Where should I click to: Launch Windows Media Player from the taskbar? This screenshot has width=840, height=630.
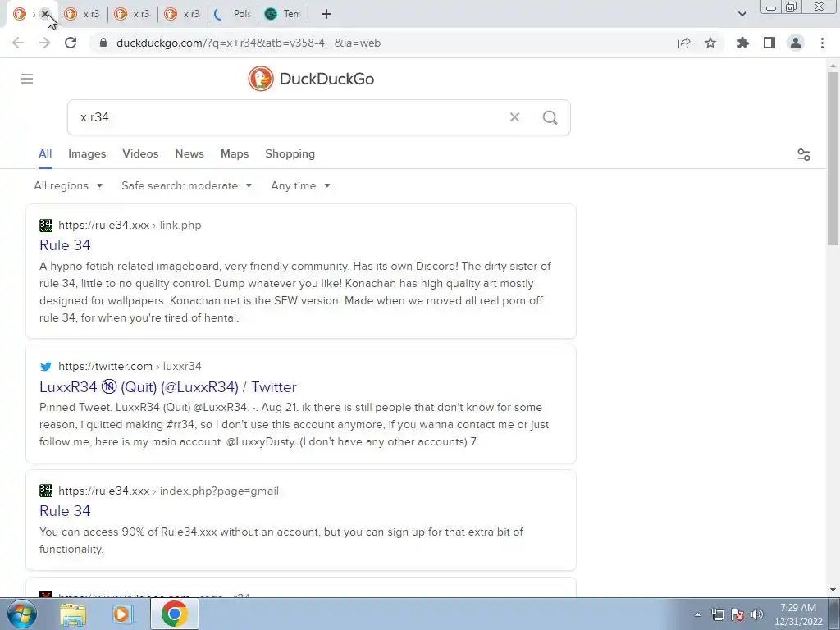[123, 614]
